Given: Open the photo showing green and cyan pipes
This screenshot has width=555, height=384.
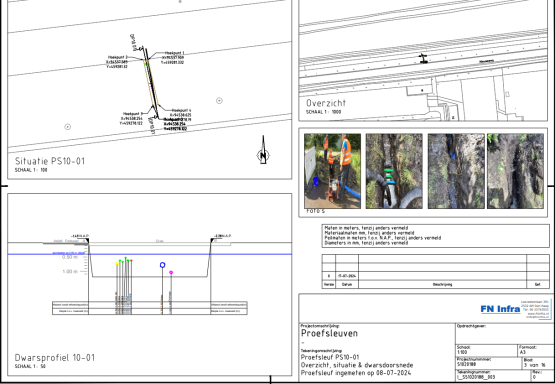Looking at the screenshot, I should 394,171.
